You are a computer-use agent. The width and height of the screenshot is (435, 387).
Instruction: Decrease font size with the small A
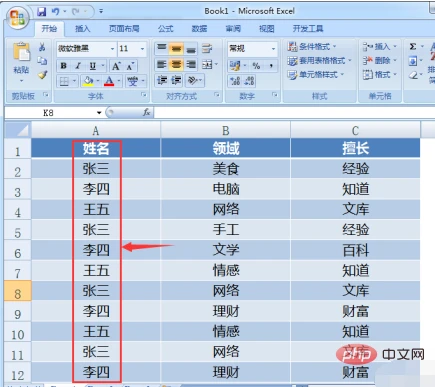pos(130,66)
